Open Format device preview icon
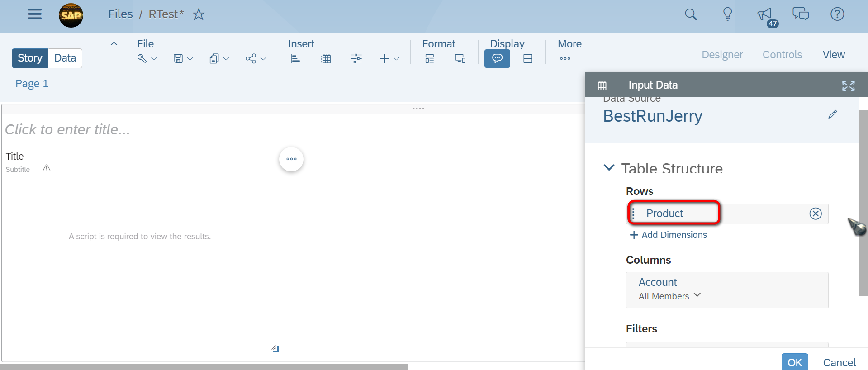The width and height of the screenshot is (868, 370). coord(460,58)
